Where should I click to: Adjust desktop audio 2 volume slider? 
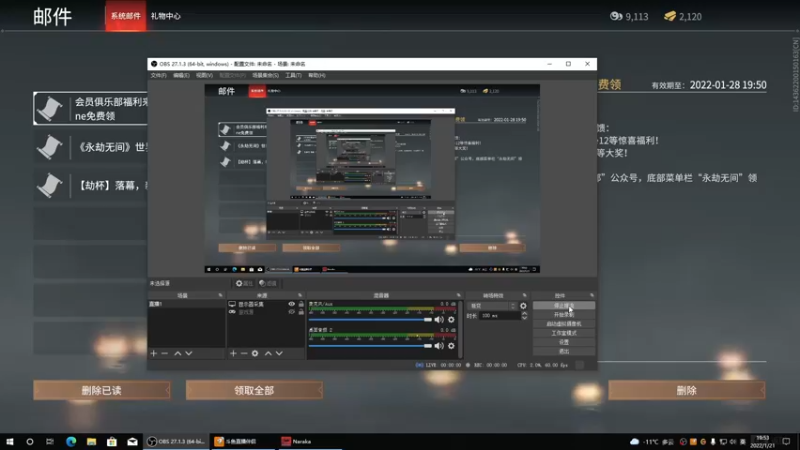pyautogui.click(x=370, y=345)
